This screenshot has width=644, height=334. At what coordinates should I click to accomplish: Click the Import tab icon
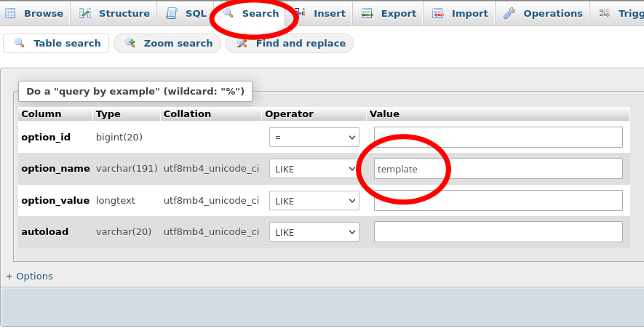(437, 13)
